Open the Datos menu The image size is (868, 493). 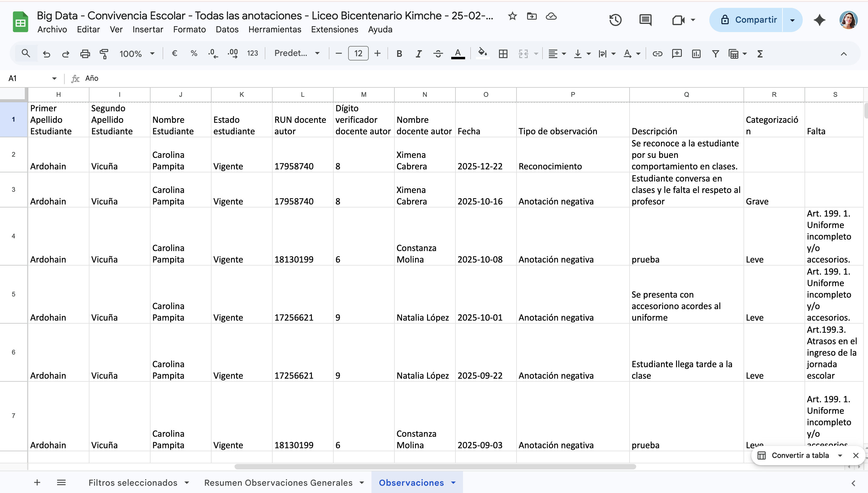point(227,29)
